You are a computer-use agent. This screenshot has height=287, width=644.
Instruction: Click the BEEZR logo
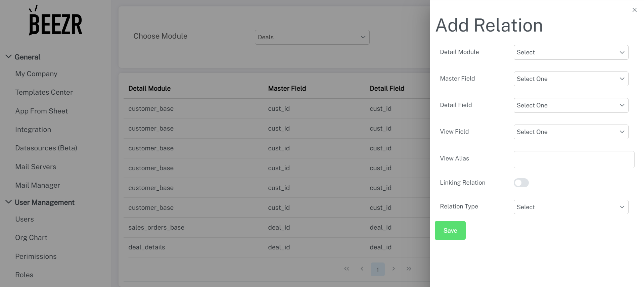[x=55, y=21]
